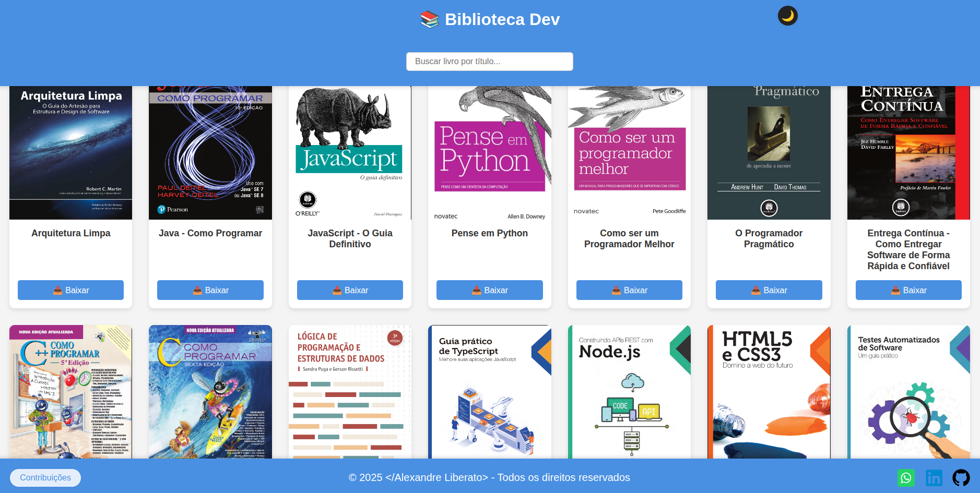
Task: Click the download icon on Arquitetura Limpa's Baixar button
Action: [58, 290]
